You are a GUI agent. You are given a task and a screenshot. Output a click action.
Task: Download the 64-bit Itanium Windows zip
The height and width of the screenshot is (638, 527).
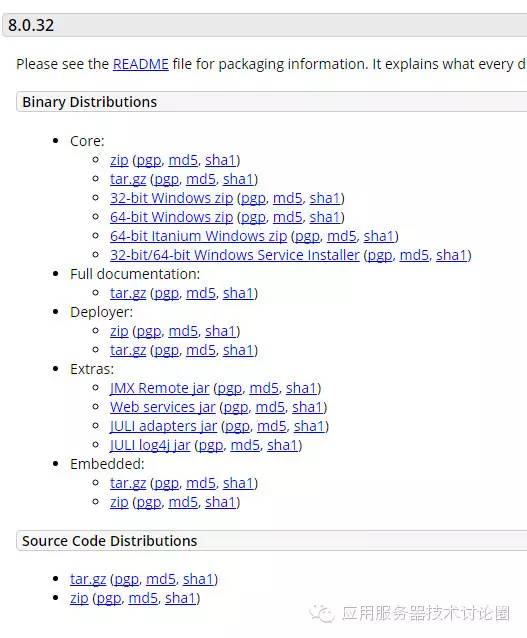click(199, 236)
